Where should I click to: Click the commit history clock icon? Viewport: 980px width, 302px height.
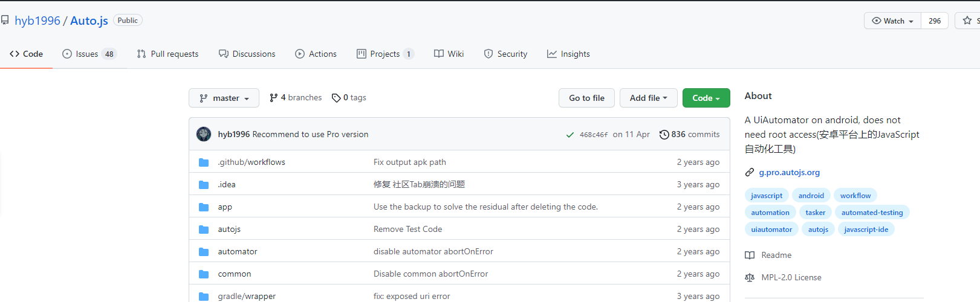click(x=664, y=135)
